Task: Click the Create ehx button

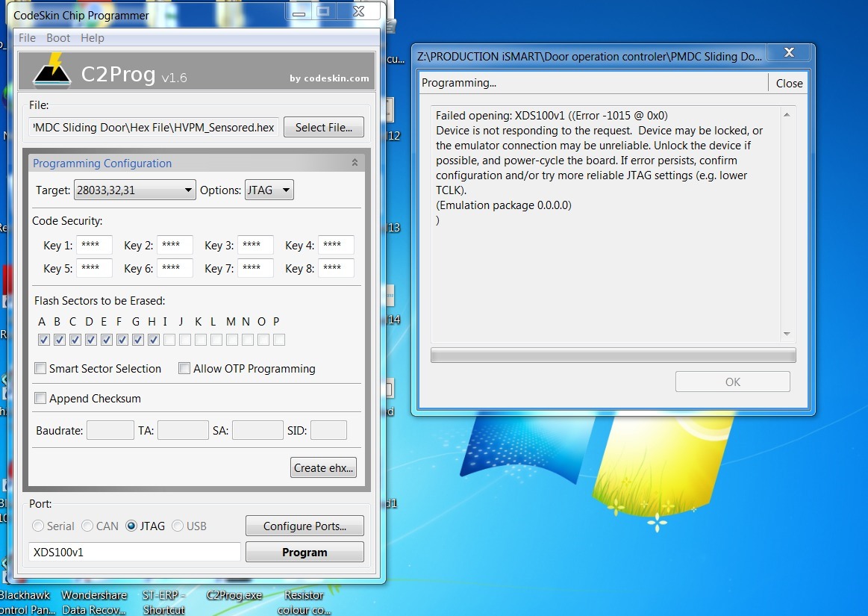Action: coord(323,467)
